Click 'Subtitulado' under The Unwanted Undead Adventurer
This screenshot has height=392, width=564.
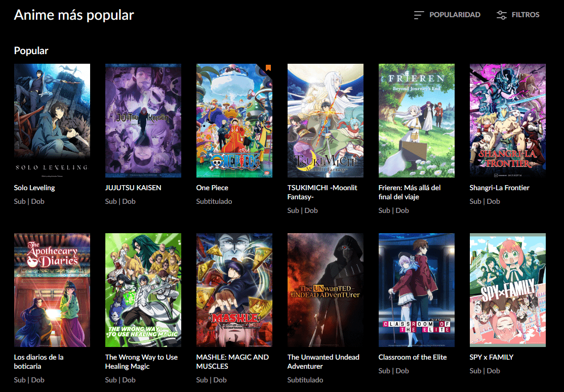pos(305,380)
